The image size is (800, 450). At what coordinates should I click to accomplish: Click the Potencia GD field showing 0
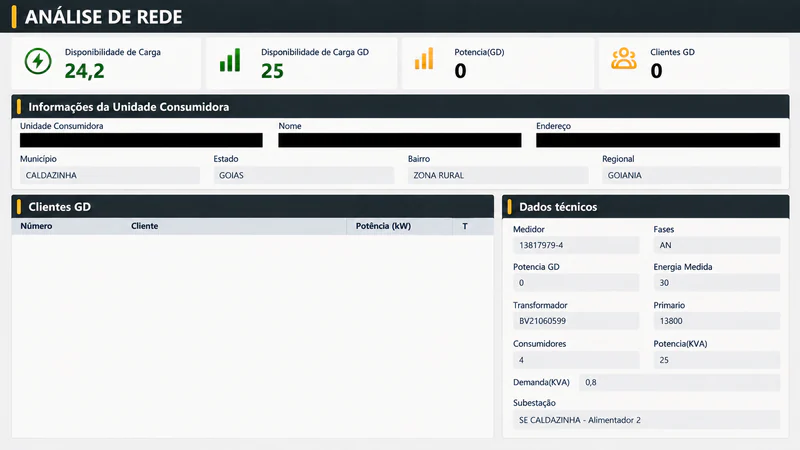576,283
